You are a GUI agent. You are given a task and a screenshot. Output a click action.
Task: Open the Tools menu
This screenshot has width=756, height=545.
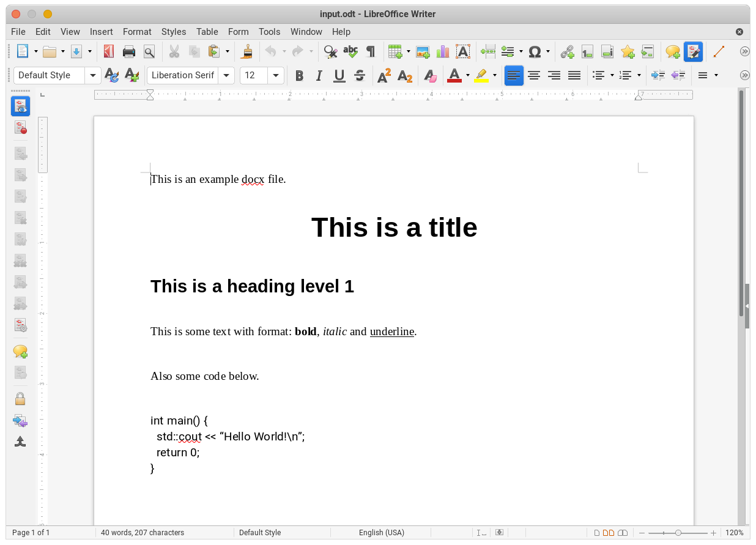(269, 32)
